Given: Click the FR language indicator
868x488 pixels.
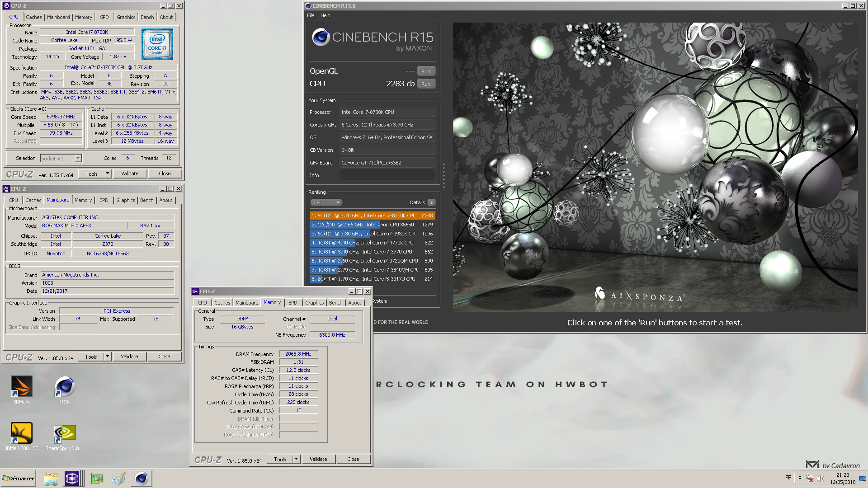Looking at the screenshot, I should (788, 478).
